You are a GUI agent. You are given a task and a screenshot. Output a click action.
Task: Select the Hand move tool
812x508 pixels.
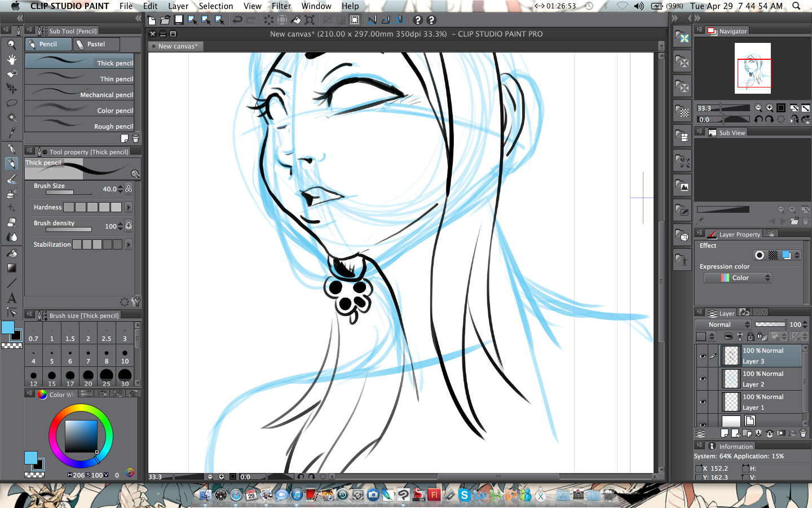(x=11, y=59)
